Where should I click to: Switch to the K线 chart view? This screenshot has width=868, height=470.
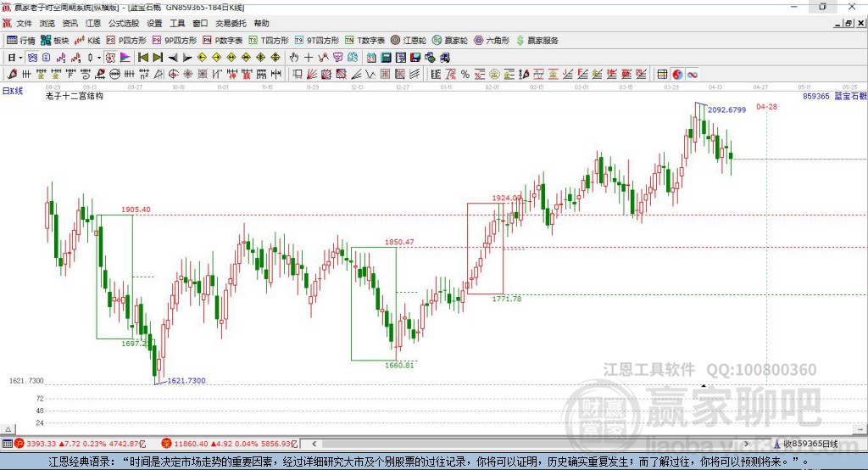(x=87, y=41)
